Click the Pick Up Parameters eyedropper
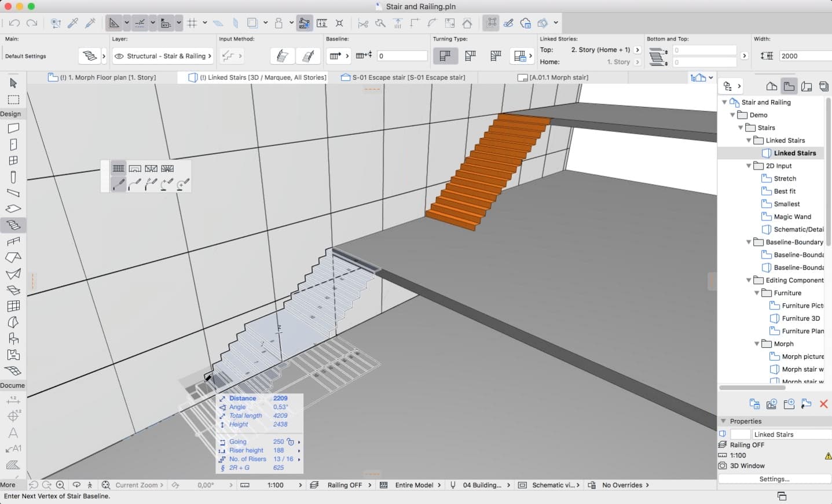 (x=73, y=23)
